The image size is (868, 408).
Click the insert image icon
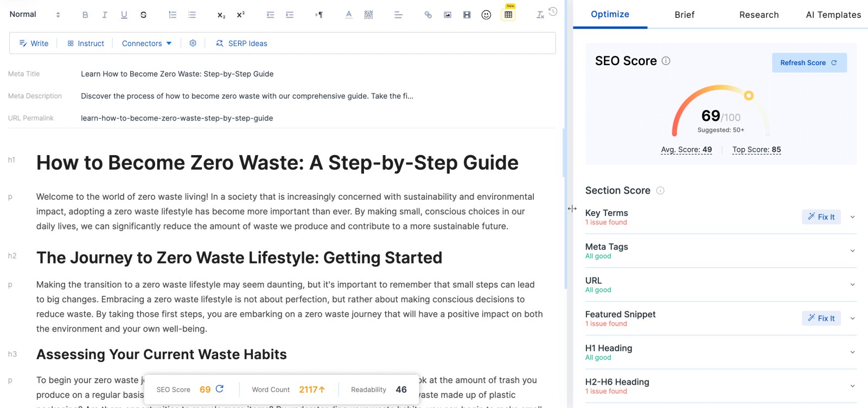click(448, 15)
